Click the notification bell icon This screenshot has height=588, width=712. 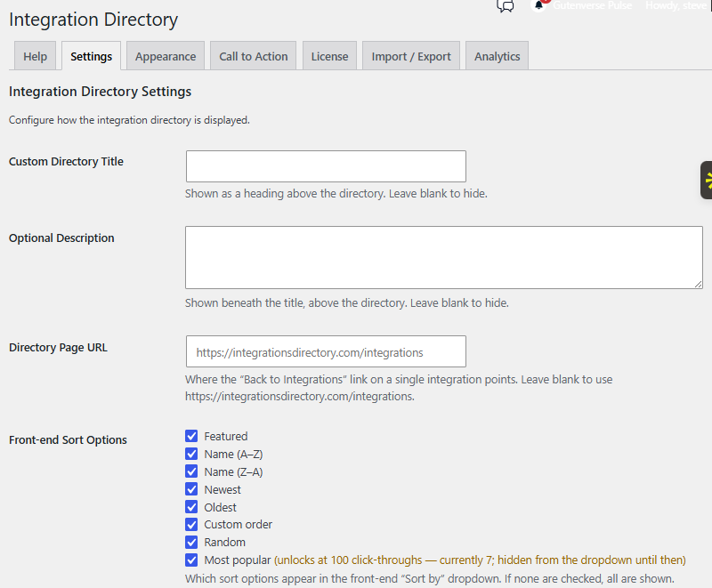point(538,5)
